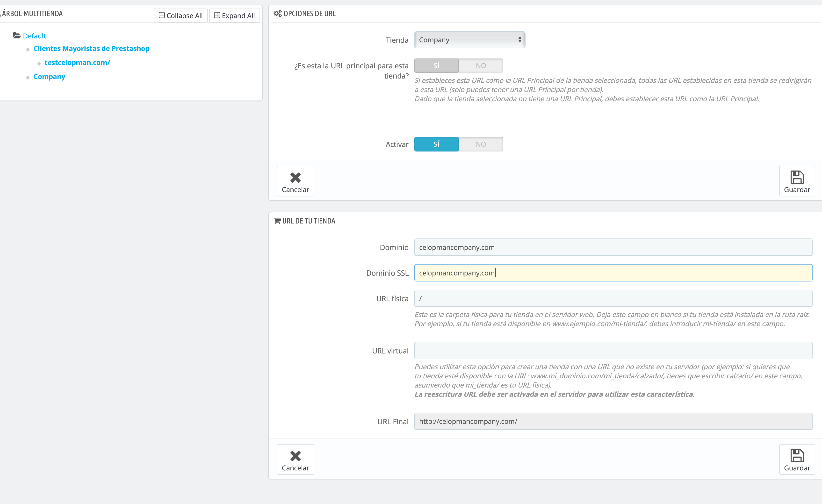Click the cart icon beside URL de tu tienda
The width and height of the screenshot is (822, 504).
tap(277, 221)
